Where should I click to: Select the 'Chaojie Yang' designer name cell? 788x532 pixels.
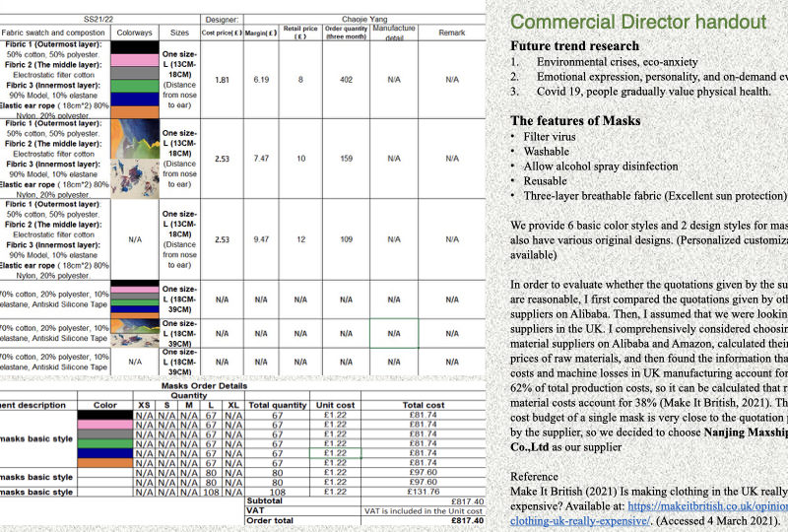coord(364,19)
